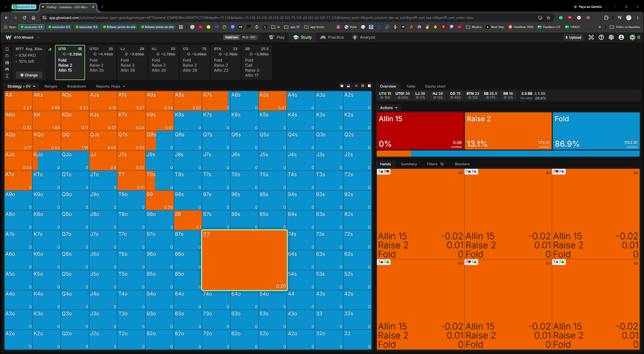Click the floppy disk save icon

[7, 62]
